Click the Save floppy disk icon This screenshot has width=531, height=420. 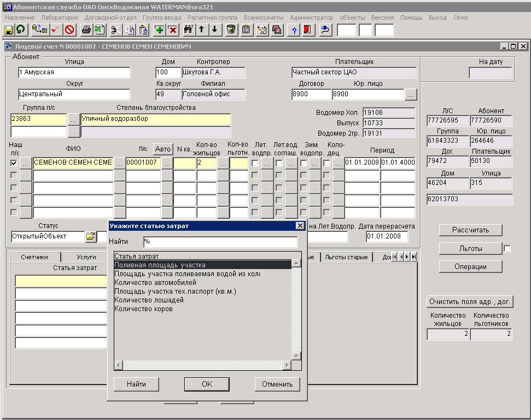[9, 30]
